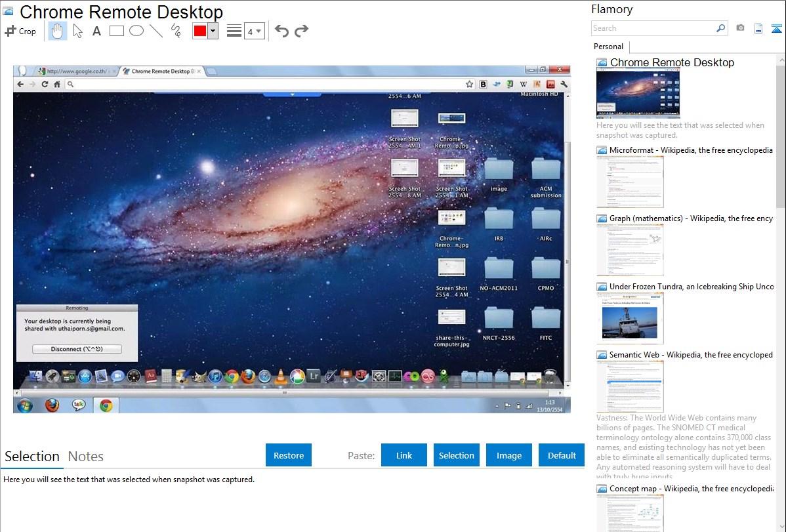Select the Microformat snapshot thumbnail
Screen dimensions: 786x532
[630, 182]
